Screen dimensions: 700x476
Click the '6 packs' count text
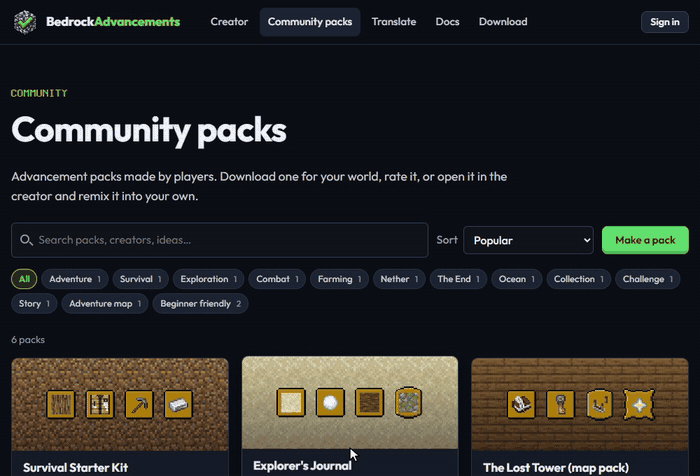pyautogui.click(x=28, y=340)
